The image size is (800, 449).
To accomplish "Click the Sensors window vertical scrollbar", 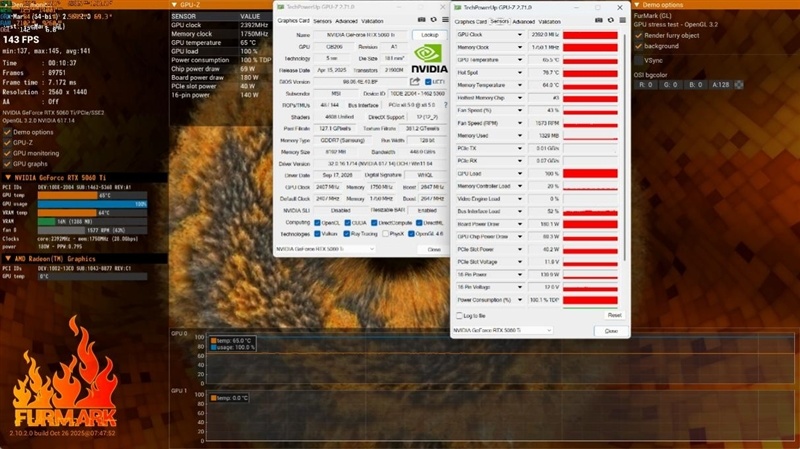I will [x=625, y=146].
